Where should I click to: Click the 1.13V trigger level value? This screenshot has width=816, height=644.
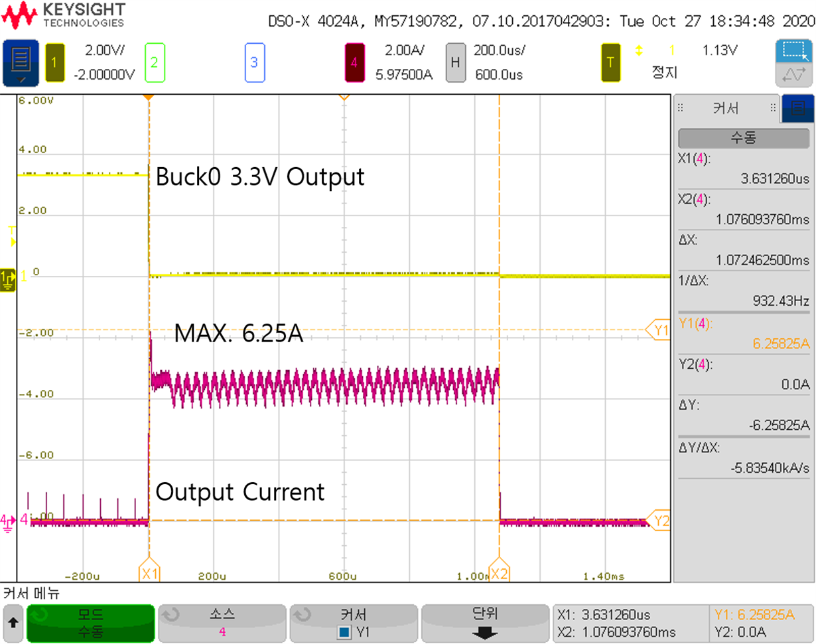point(720,50)
